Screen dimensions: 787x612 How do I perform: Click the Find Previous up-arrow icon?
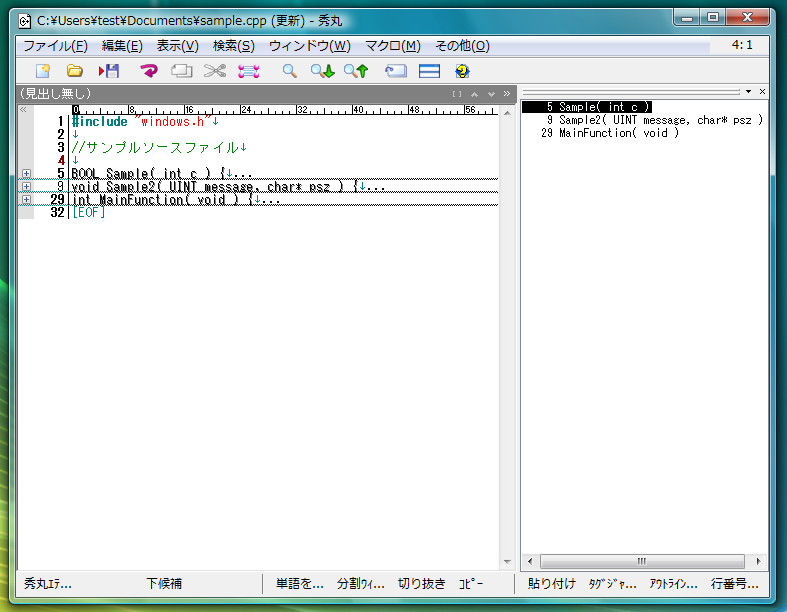356,71
